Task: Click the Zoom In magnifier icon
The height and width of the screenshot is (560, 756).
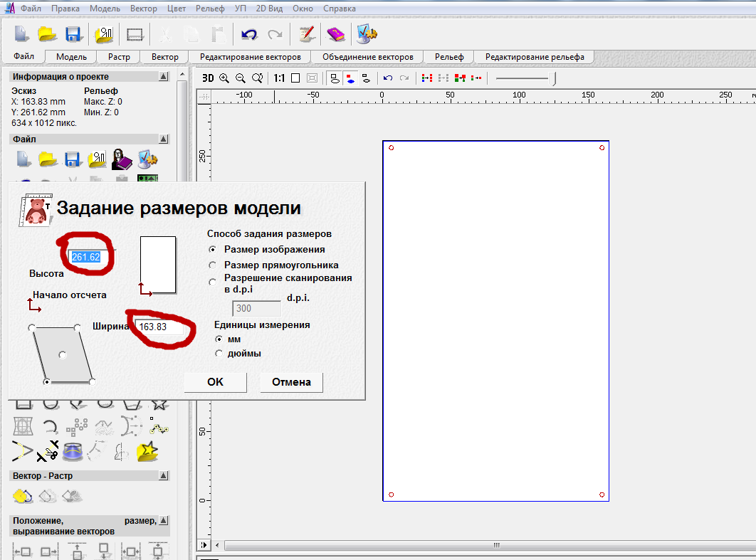Action: click(224, 78)
